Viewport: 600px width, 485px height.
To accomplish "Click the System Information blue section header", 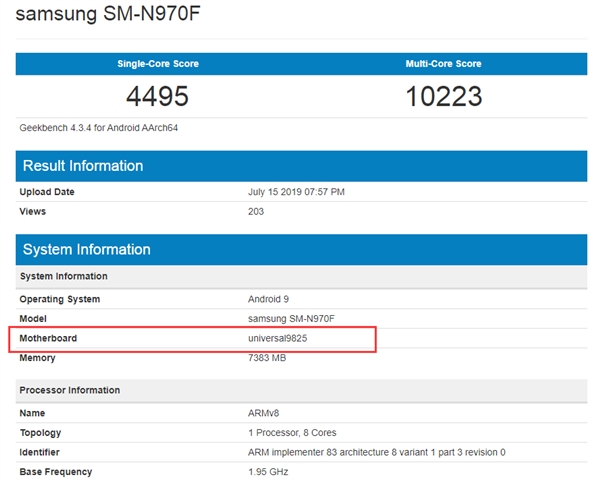I will (87, 249).
